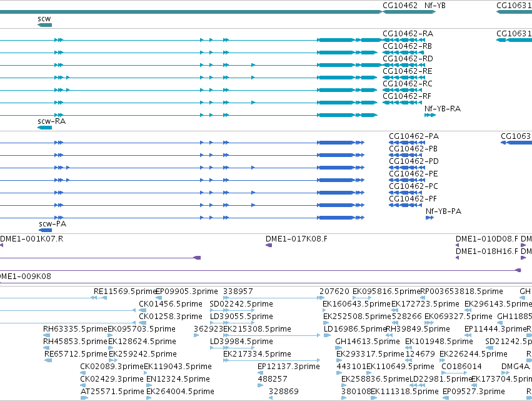Select the scw-RA transcript label
This screenshot has height=401, width=532.
click(51, 121)
